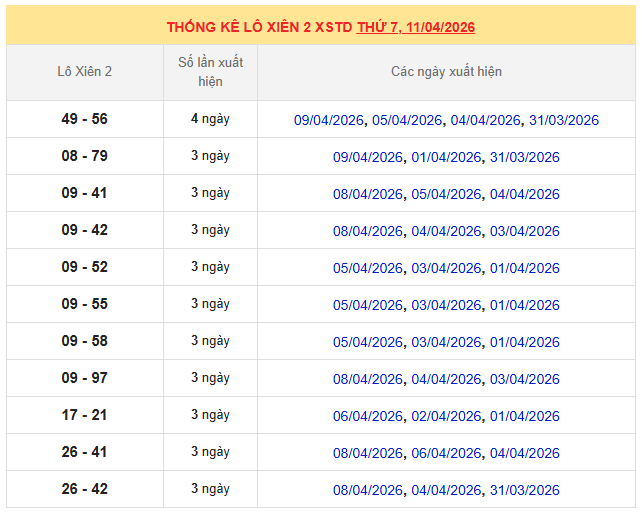Open 05/04/2026 link in 09 - 41 row
The width and height of the screenshot is (642, 512).
point(446,194)
